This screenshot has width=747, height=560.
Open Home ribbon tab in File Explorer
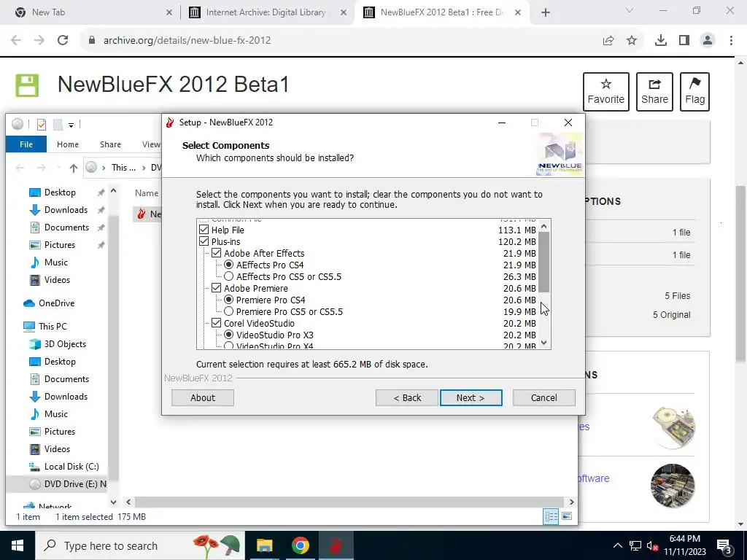(x=68, y=144)
